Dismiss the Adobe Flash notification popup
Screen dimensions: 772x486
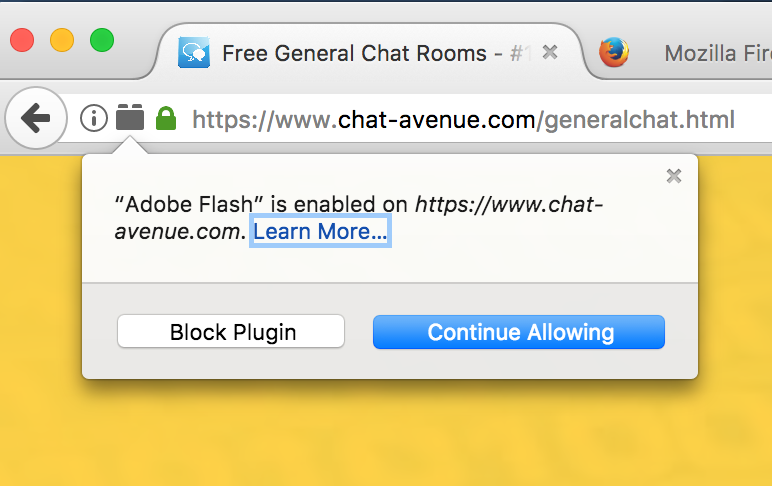(674, 176)
